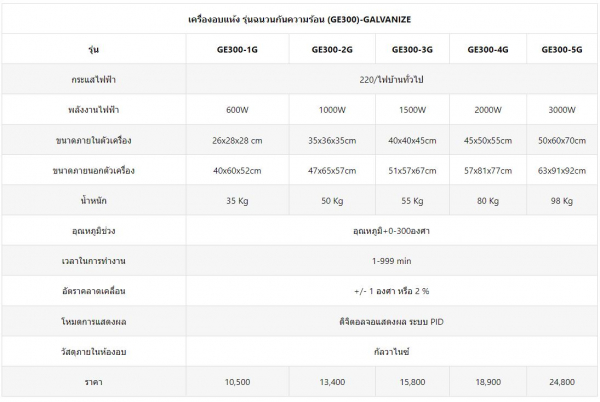The image size is (600, 402).
Task: Click the GE300-5G header cell
Action: [562, 49]
